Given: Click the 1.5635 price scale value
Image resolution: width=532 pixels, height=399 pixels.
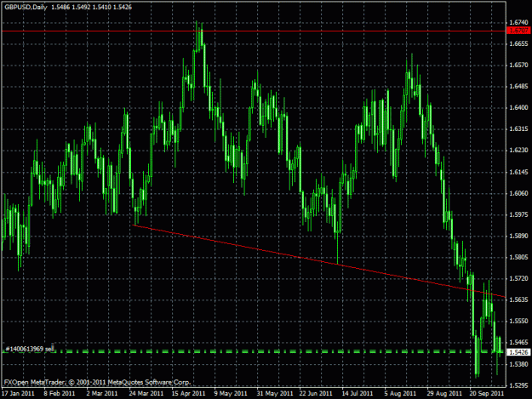Looking at the screenshot, I should (518, 299).
